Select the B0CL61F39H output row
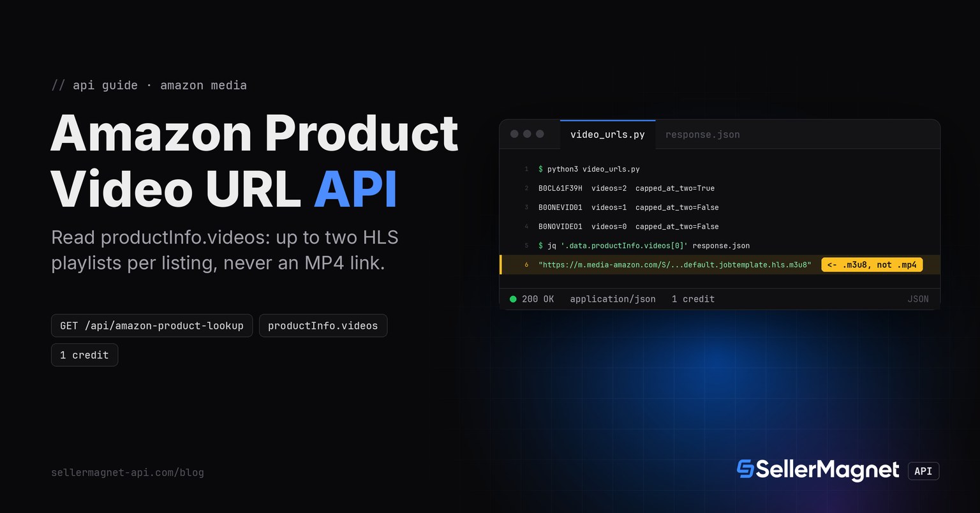Screen dimensions: 980x513 click(x=627, y=188)
